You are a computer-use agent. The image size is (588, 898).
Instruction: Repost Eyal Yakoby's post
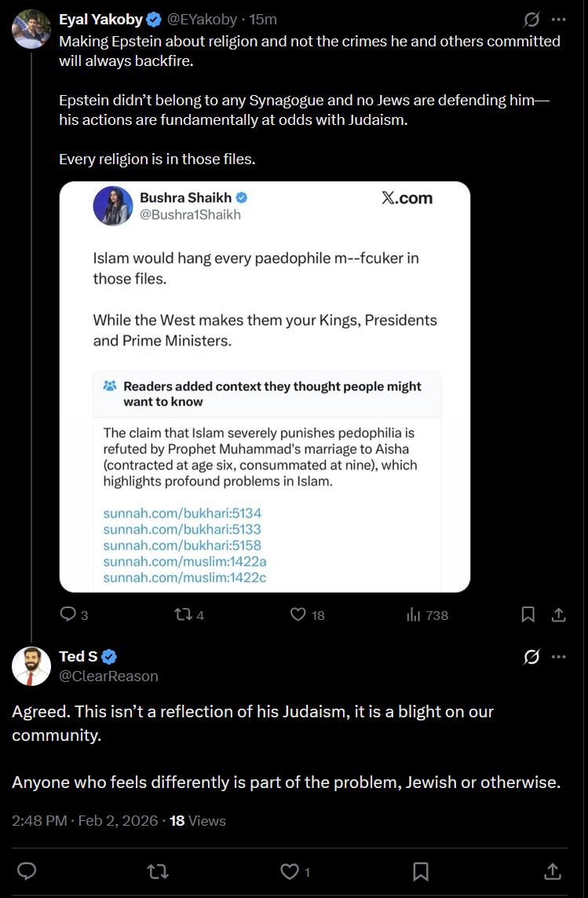181,615
